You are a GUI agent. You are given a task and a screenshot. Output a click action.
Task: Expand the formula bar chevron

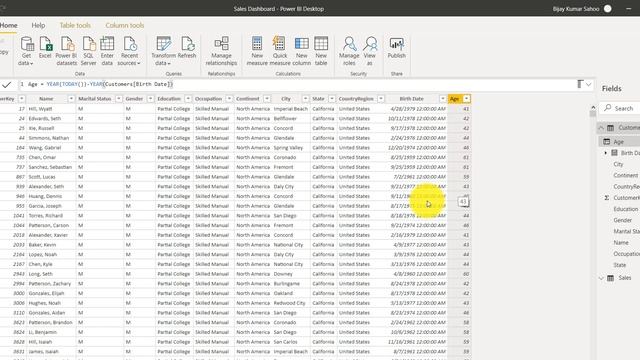click(x=588, y=84)
